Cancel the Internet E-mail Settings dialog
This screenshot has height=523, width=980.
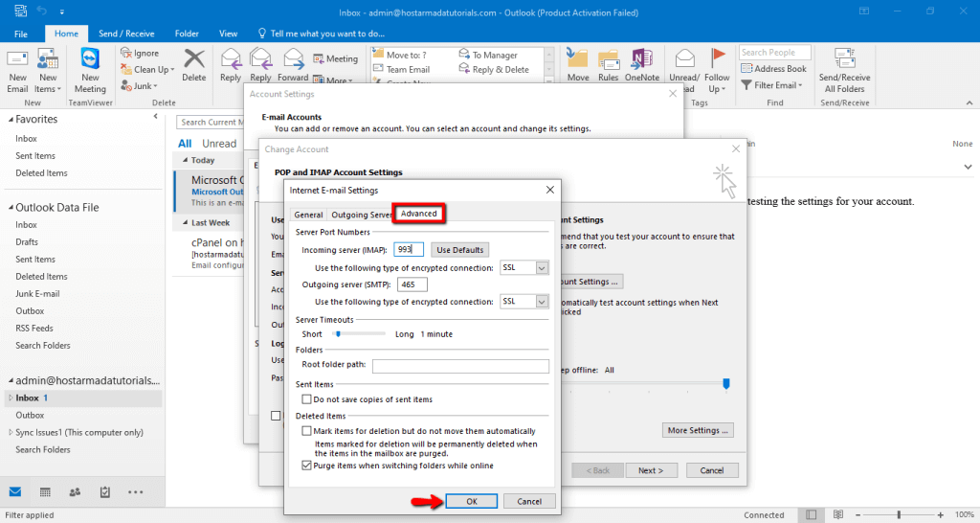click(529, 501)
